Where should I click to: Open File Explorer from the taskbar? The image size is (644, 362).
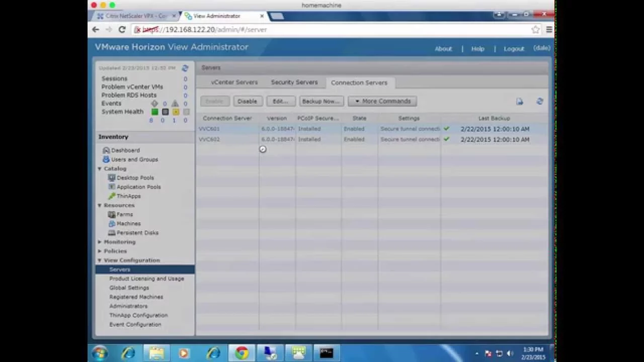click(x=156, y=353)
